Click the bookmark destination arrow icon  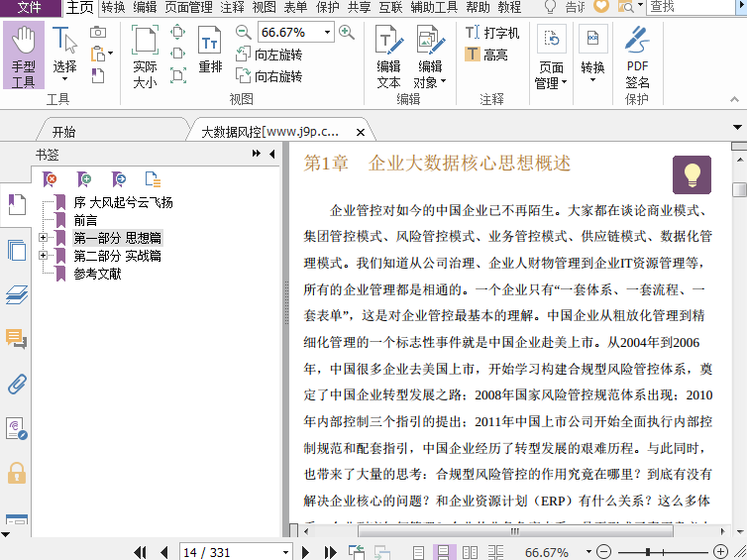click(x=119, y=179)
